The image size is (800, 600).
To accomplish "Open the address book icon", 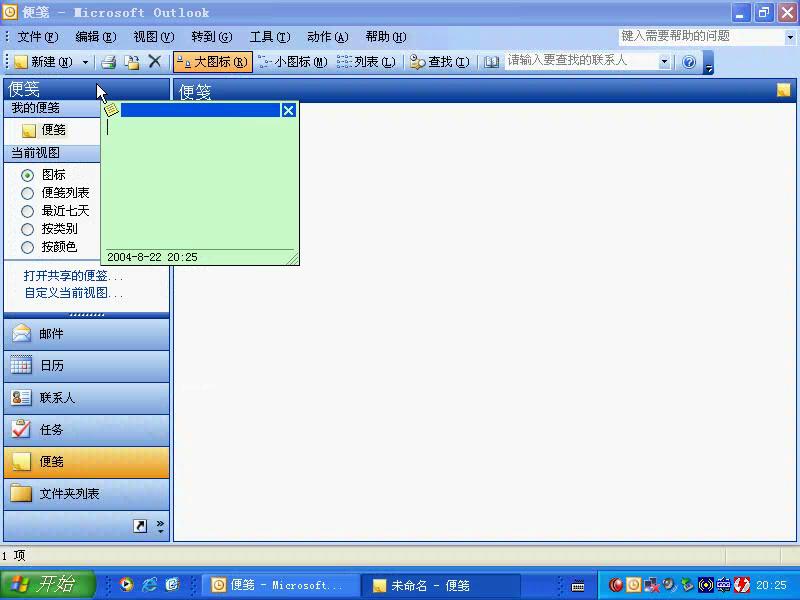I will click(491, 62).
